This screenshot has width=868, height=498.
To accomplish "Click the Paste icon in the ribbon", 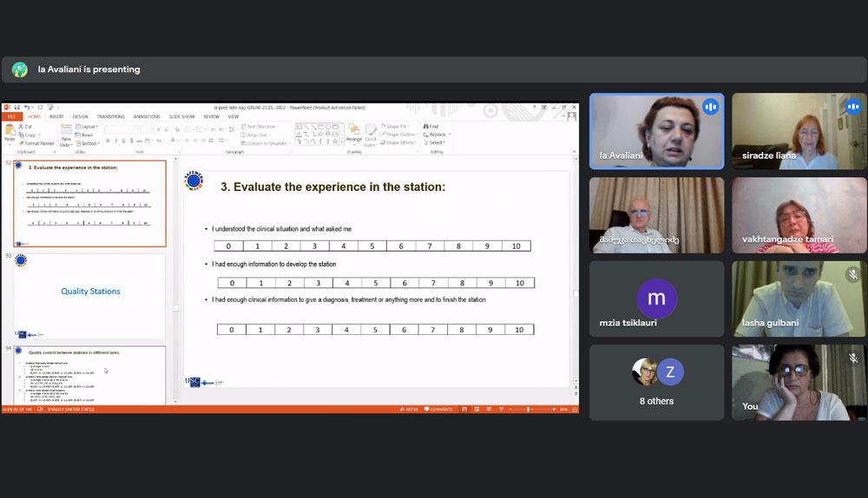I will [x=10, y=132].
